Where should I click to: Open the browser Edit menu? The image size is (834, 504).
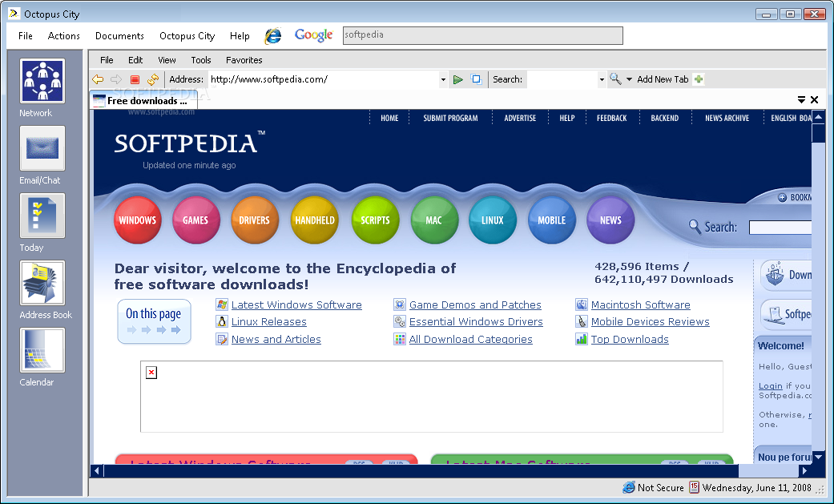point(135,60)
